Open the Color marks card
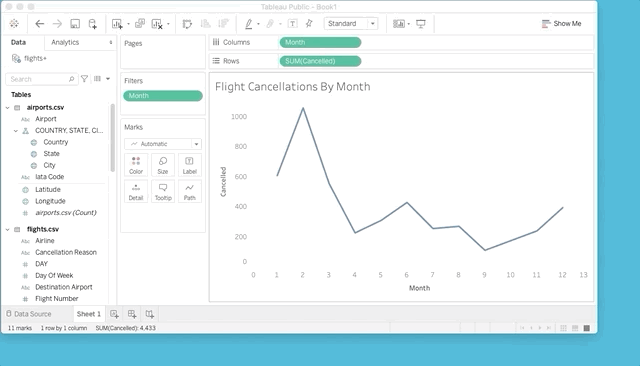This screenshot has height=366, width=640. tap(136, 165)
